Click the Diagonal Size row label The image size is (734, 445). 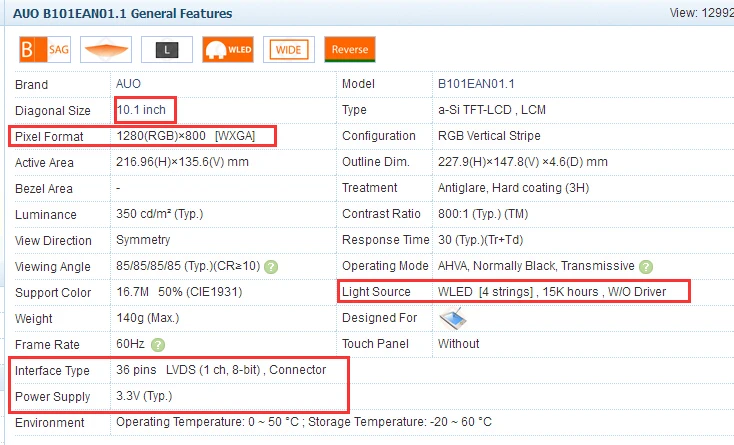pos(52,111)
